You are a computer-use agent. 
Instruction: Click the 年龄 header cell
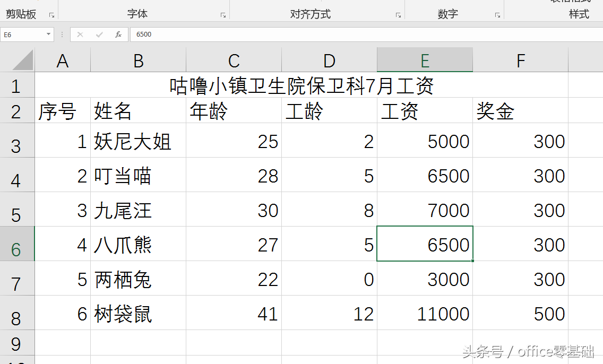[234, 110]
